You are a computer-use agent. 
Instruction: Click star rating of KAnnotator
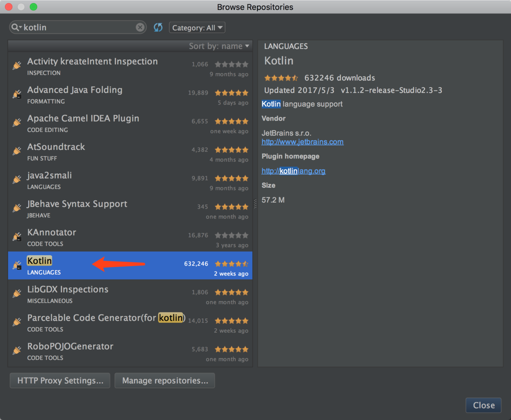[232, 235]
